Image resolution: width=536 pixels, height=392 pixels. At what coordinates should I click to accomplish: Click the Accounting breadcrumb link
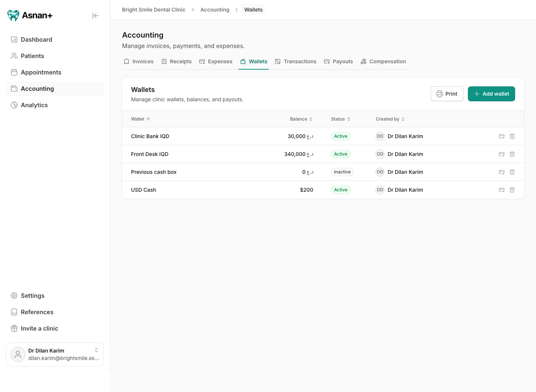pyautogui.click(x=215, y=10)
